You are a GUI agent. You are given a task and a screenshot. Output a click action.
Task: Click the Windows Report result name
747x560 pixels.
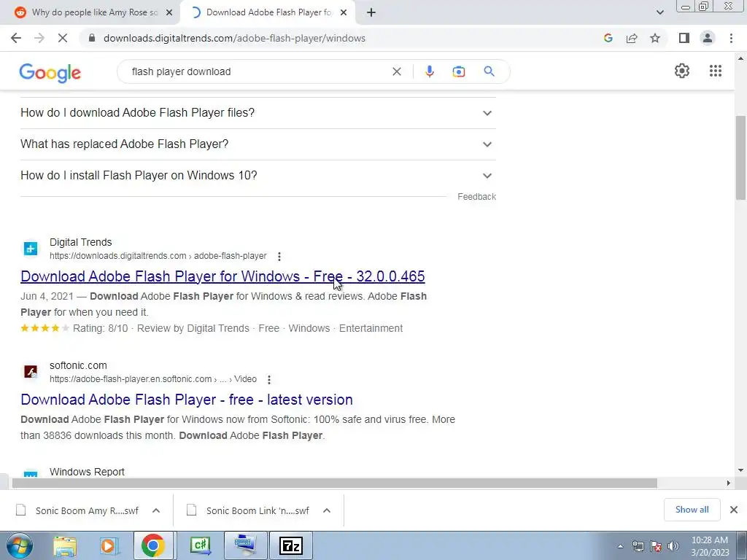click(x=87, y=472)
